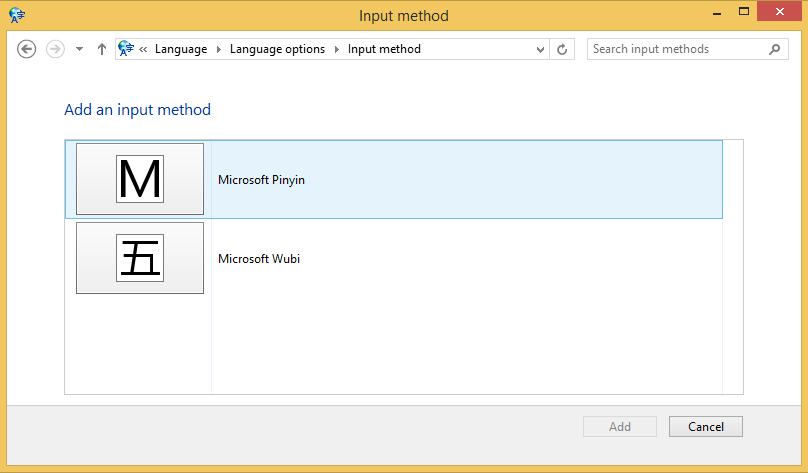Click the Add button
Image resolution: width=808 pixels, height=473 pixels.
[x=620, y=427]
